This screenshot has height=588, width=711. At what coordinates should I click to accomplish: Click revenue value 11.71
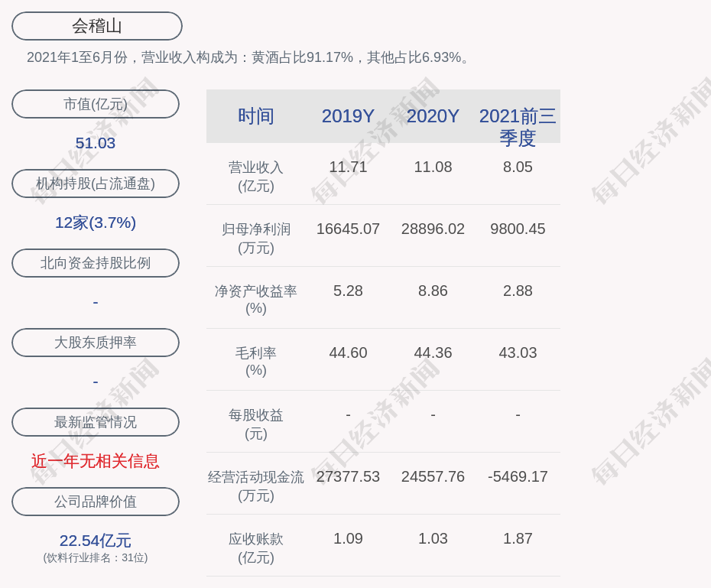pos(349,167)
